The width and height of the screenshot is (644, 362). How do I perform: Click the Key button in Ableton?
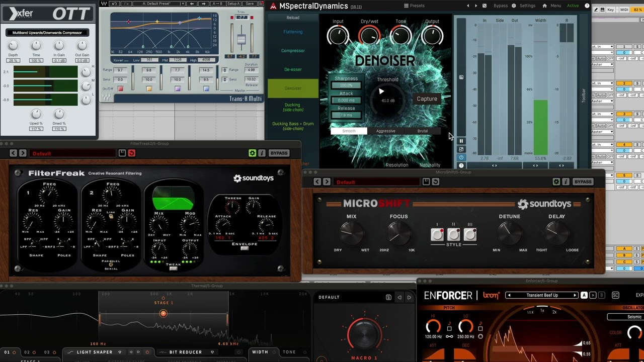[610, 10]
